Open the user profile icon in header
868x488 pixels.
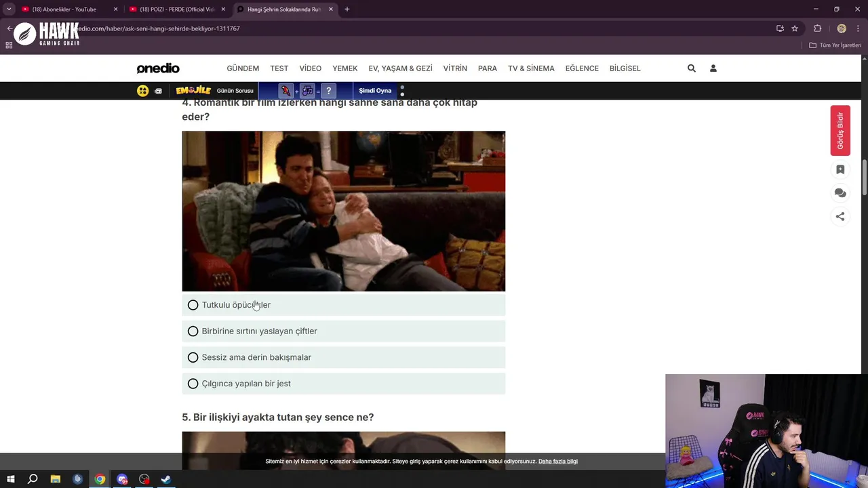tap(713, 68)
